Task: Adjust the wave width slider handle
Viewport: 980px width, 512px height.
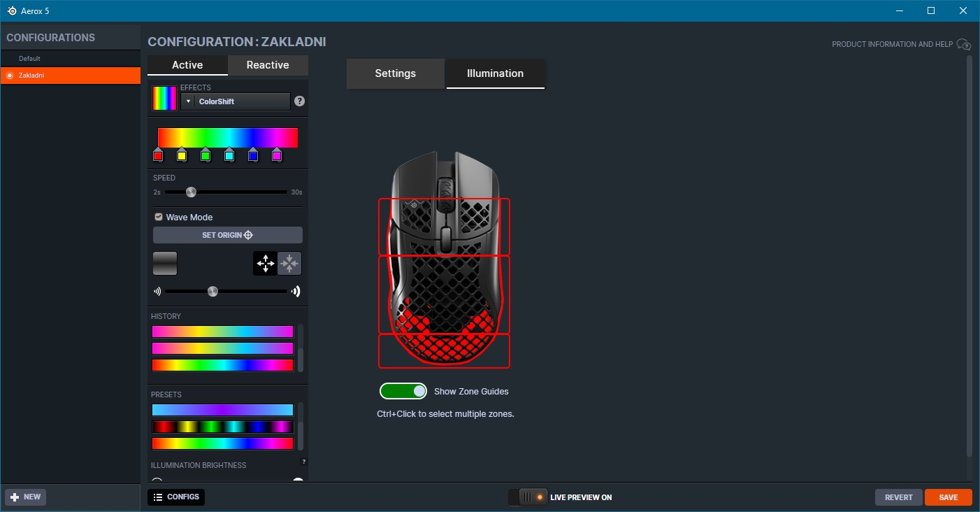Action: pyautogui.click(x=212, y=292)
